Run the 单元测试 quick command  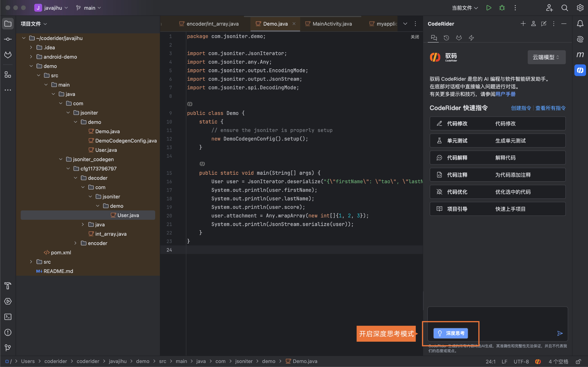tap(498, 141)
